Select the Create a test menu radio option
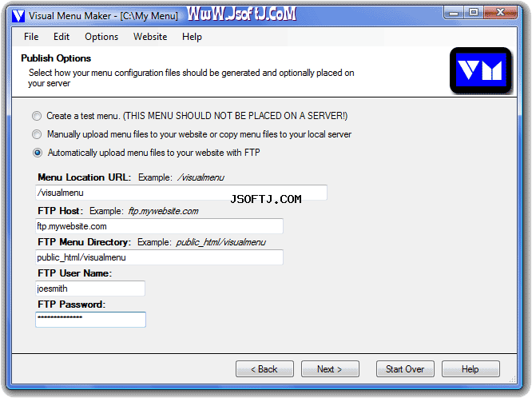Viewport: 532px width, 398px height. click(x=37, y=116)
